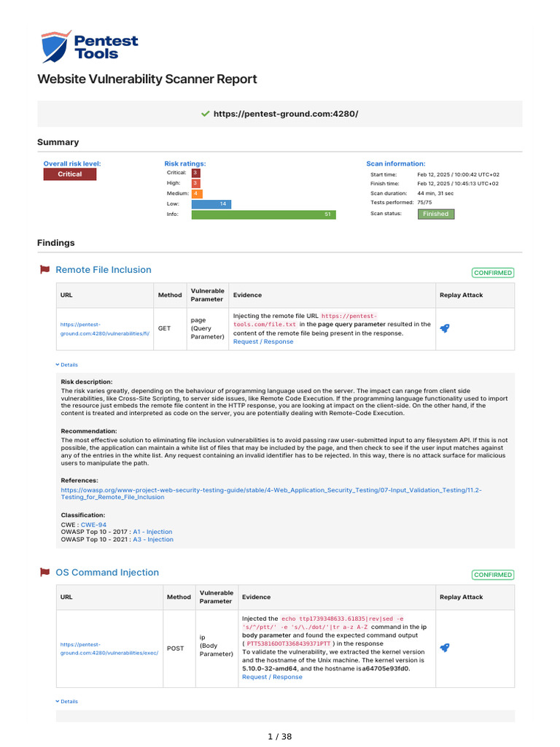Open the CWE-94 classification link
Screen dimensions: 560x747
[93, 525]
